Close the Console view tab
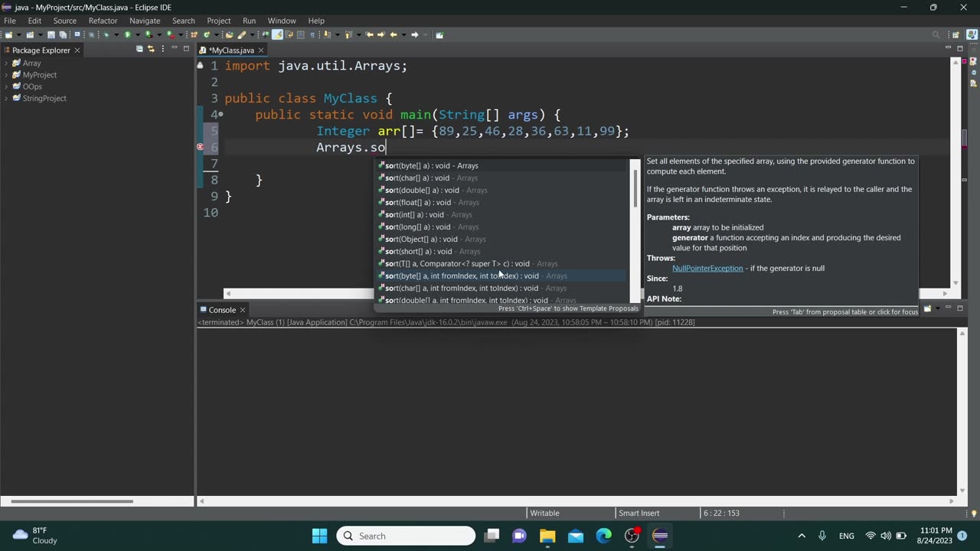Viewport: 980px width, 551px height. click(x=242, y=310)
